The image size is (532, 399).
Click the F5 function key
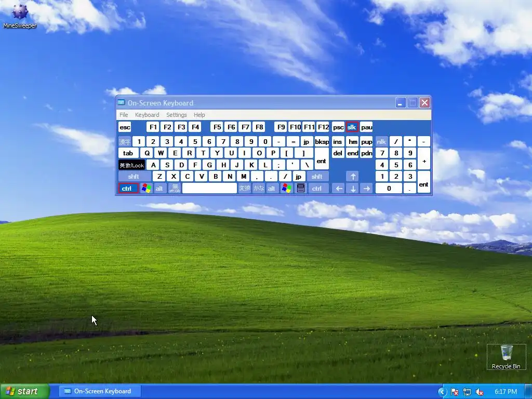(217, 127)
